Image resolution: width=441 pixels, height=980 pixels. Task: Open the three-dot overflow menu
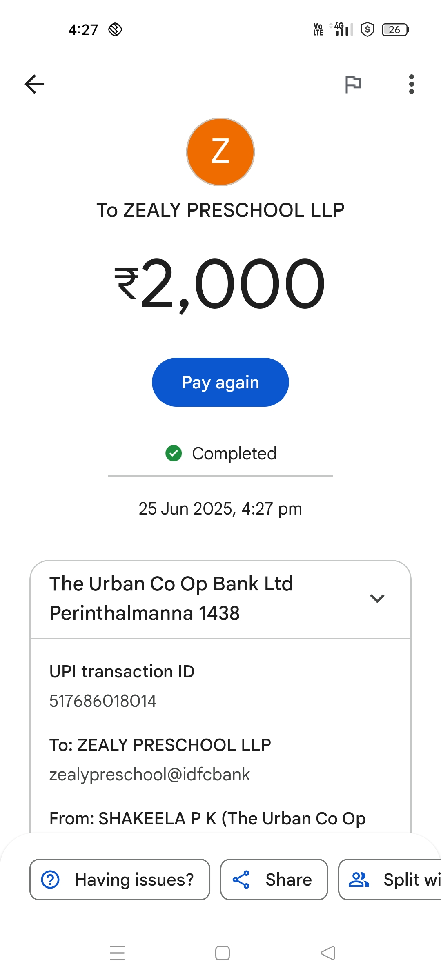coord(411,84)
